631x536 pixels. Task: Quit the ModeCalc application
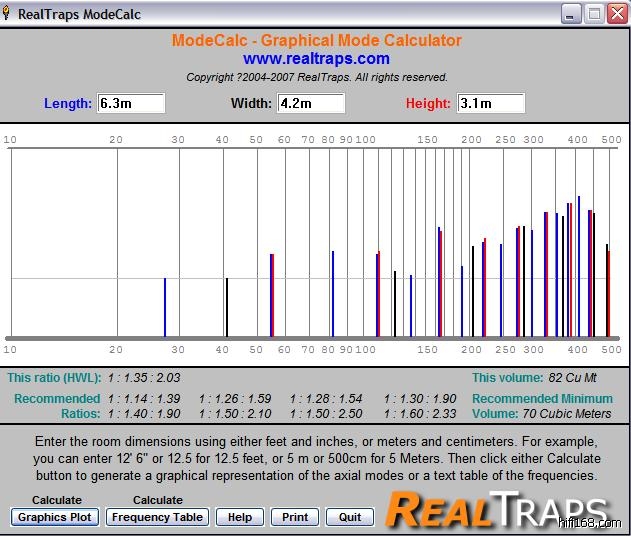(x=350, y=517)
